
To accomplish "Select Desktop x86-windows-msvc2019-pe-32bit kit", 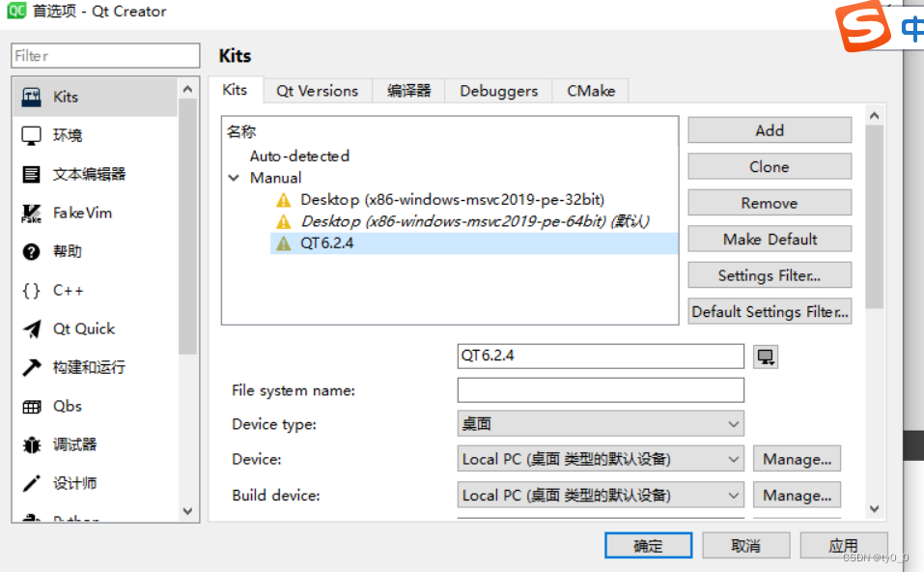I will pyautogui.click(x=452, y=200).
